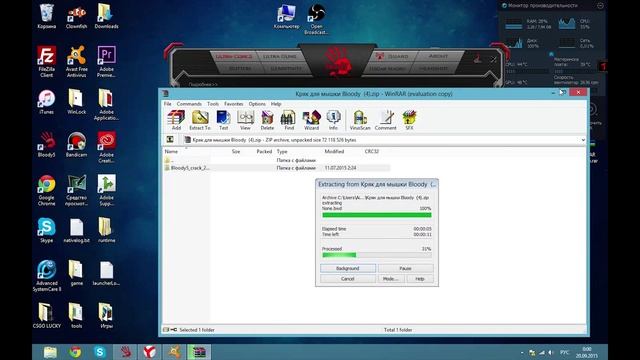640x360 pixels.
Task: Sort by Name column header
Action: 171,151
